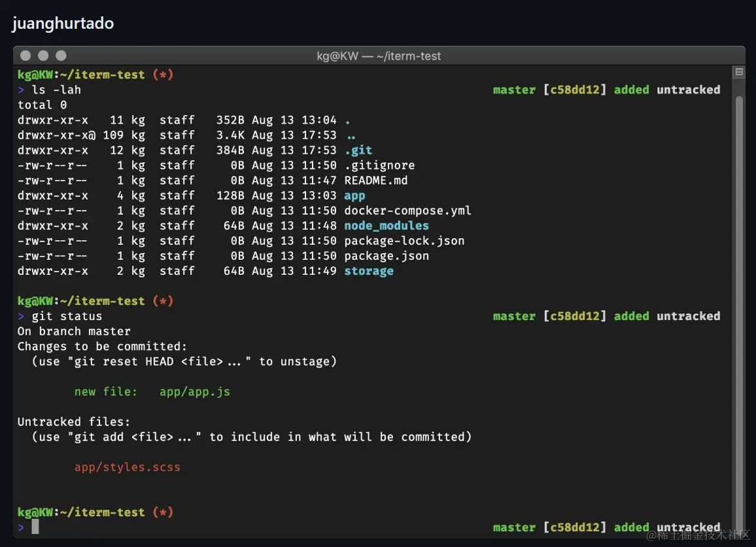
Task: Click the green 'new file:' label
Action: [105, 392]
